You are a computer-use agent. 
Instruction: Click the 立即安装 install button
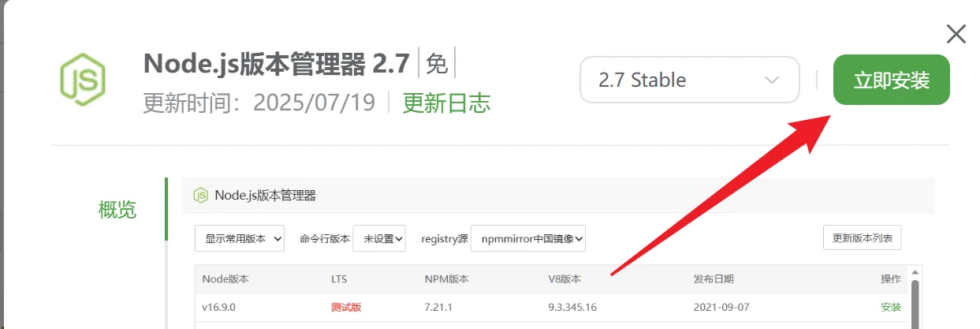891,80
